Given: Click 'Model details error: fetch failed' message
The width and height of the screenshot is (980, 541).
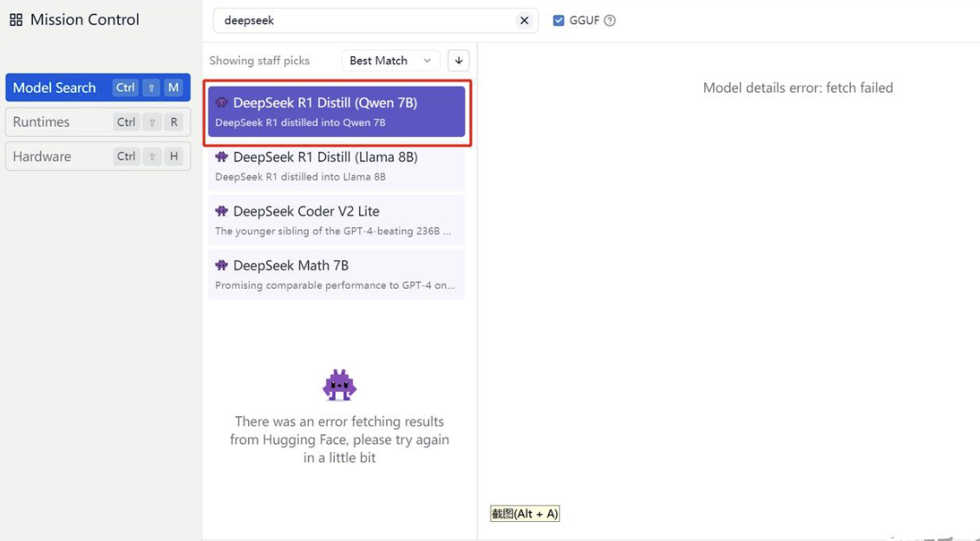Looking at the screenshot, I should point(798,88).
